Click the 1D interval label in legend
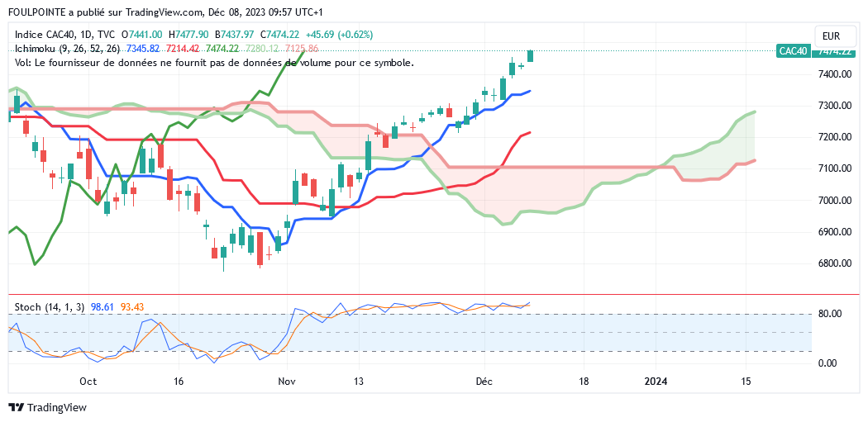The width and height of the screenshot is (868, 422). 83,35
